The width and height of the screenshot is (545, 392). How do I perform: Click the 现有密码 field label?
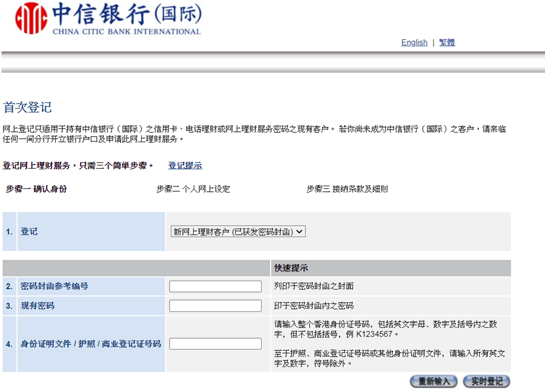(x=38, y=305)
